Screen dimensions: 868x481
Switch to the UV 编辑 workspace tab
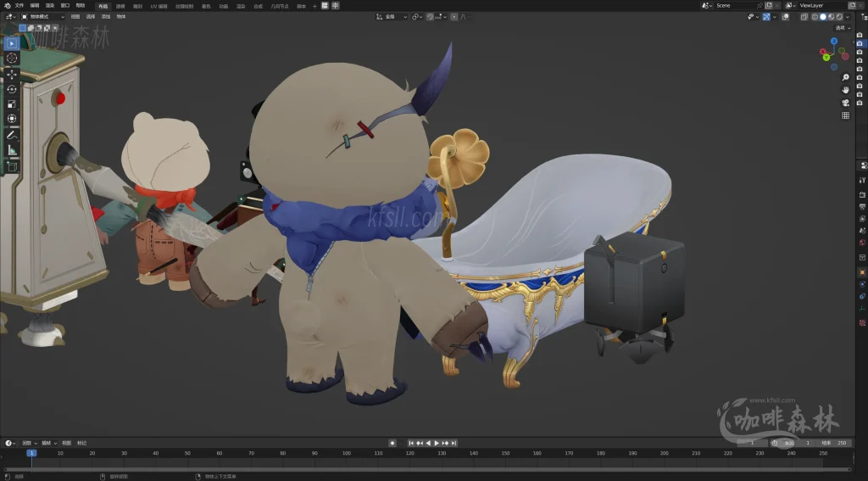[159, 6]
